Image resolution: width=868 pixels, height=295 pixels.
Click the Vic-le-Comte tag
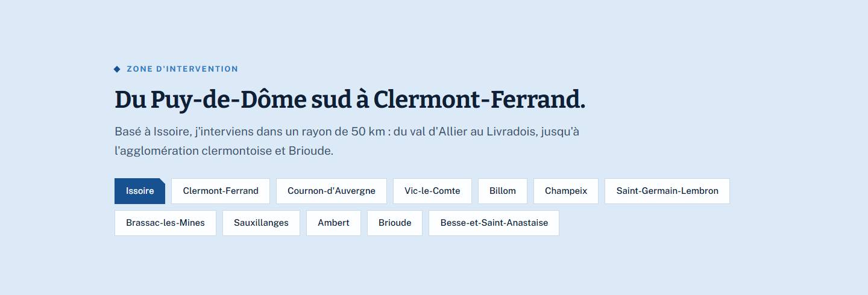(433, 191)
